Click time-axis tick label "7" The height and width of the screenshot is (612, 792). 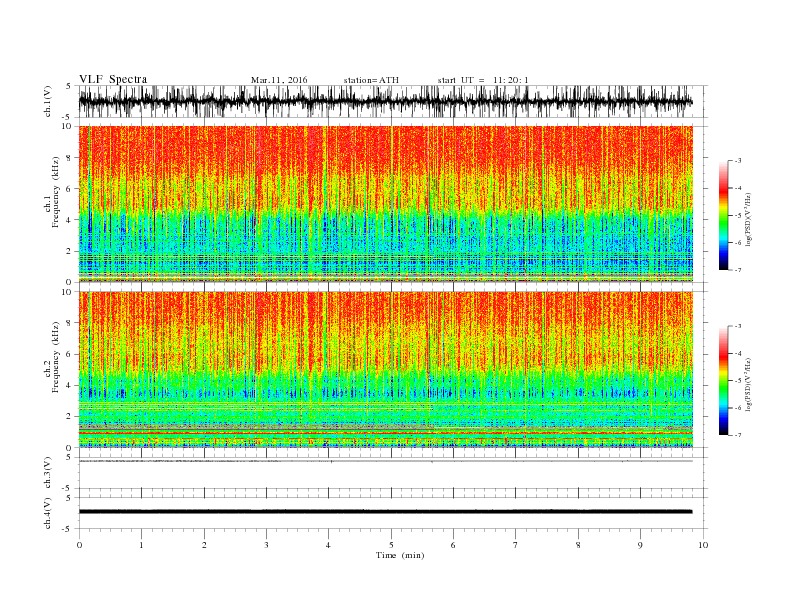pyautogui.click(x=516, y=545)
